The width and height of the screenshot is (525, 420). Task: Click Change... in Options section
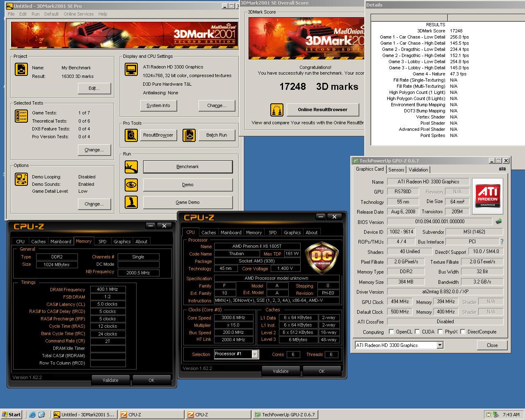tap(94, 204)
